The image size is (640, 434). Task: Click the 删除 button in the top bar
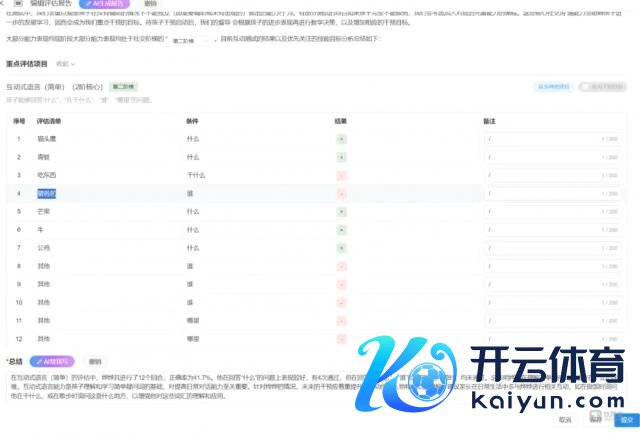pyautogui.click(x=150, y=4)
